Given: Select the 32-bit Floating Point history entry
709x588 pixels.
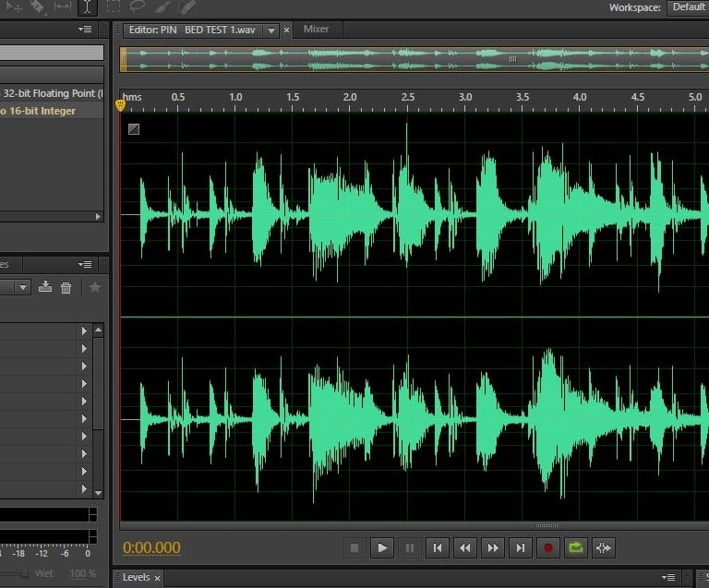Looking at the screenshot, I should pos(52,93).
